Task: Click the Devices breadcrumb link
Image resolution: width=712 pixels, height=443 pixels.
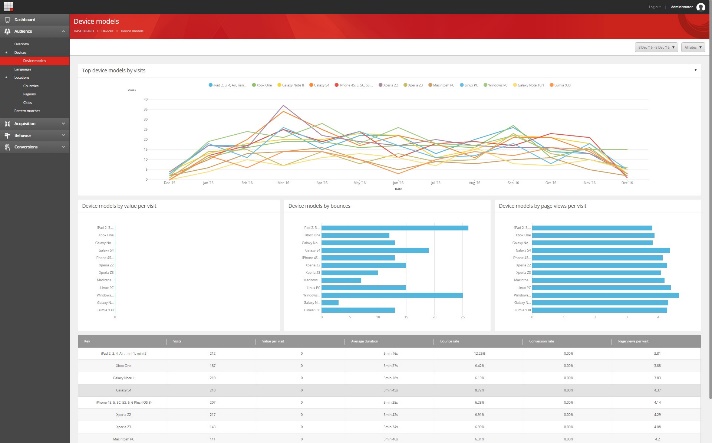Action: (x=108, y=31)
